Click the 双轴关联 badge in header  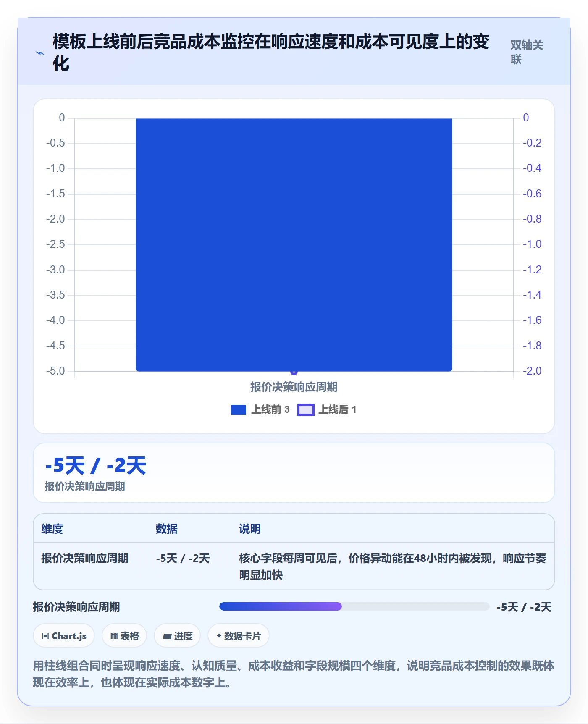coord(527,52)
